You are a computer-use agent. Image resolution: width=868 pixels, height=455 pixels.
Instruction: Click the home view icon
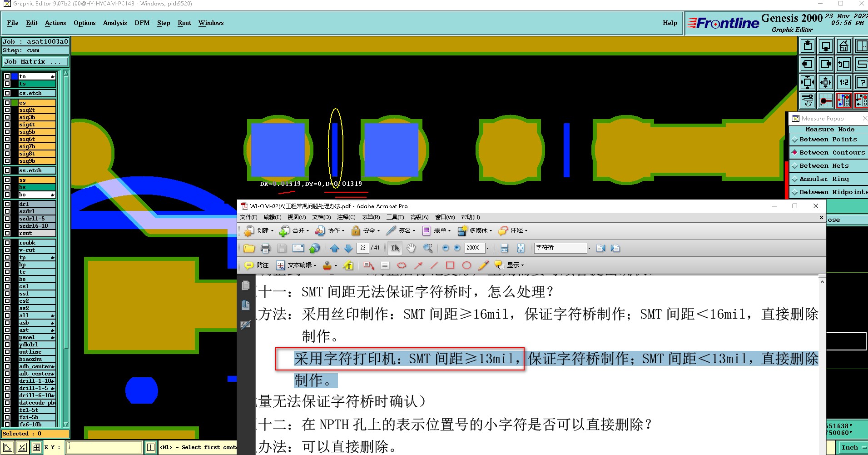[x=844, y=45]
